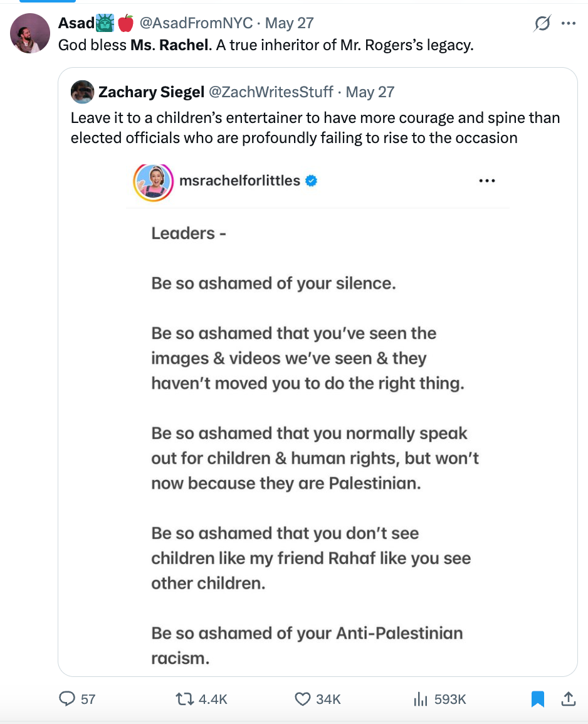This screenshot has width=588, height=724.
Task: Click msrachelforlittles' gradient profile ring
Action: pos(153,180)
